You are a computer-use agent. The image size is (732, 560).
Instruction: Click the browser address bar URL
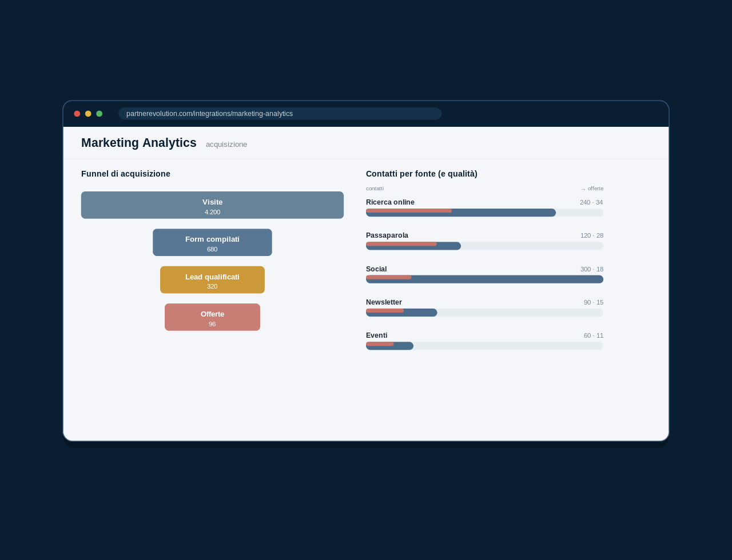click(x=280, y=114)
